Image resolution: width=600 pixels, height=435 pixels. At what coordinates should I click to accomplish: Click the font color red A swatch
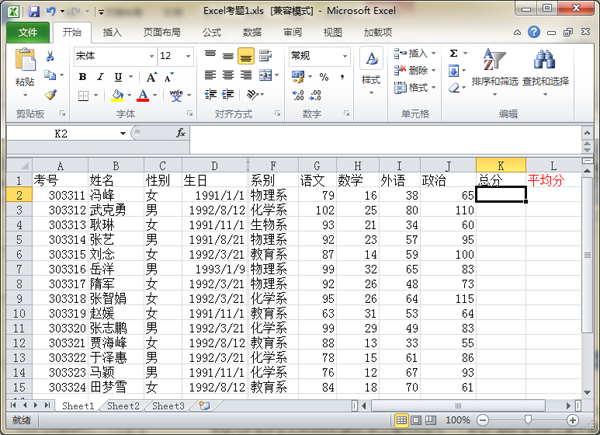[143, 95]
